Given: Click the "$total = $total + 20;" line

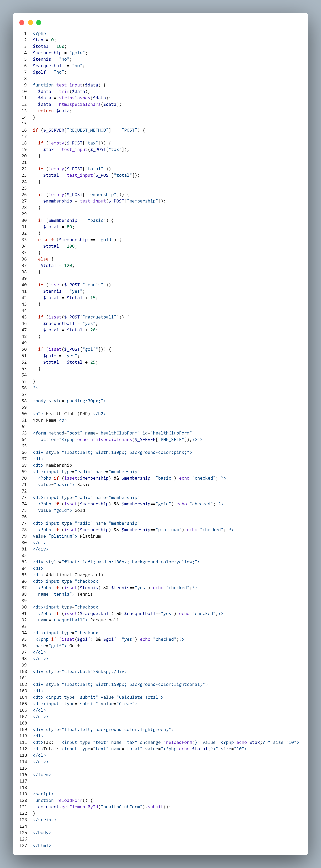Looking at the screenshot, I should (x=70, y=330).
